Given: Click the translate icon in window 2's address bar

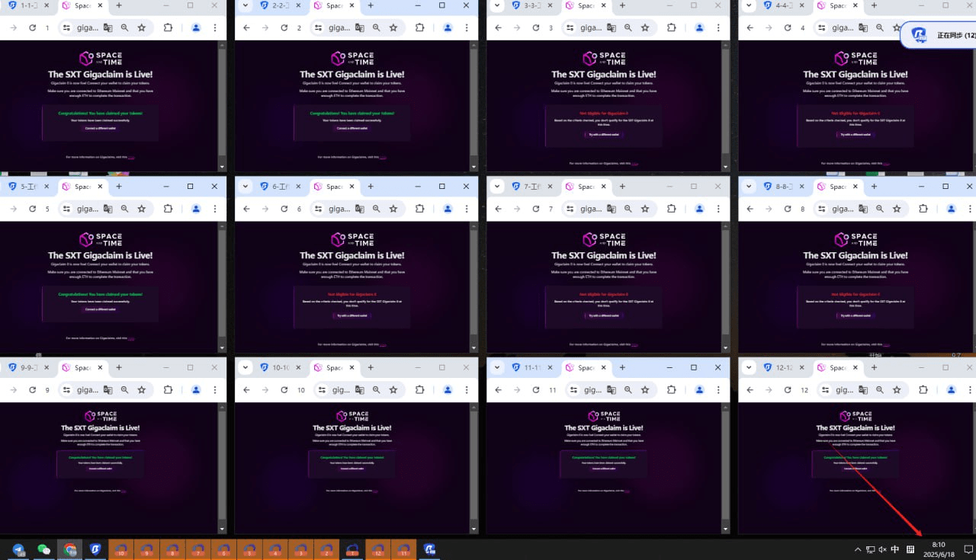Looking at the screenshot, I should click(359, 27).
